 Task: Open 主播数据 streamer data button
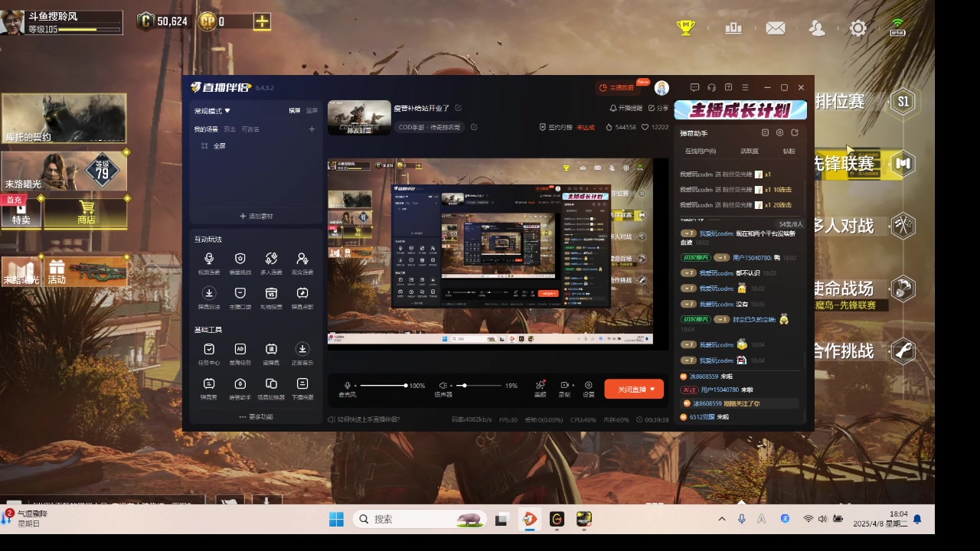tap(616, 88)
